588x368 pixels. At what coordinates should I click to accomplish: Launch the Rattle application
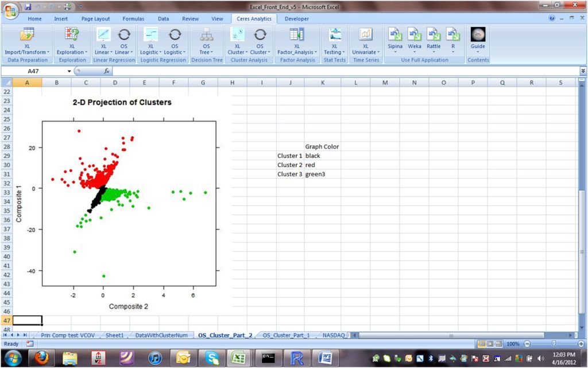click(x=434, y=40)
